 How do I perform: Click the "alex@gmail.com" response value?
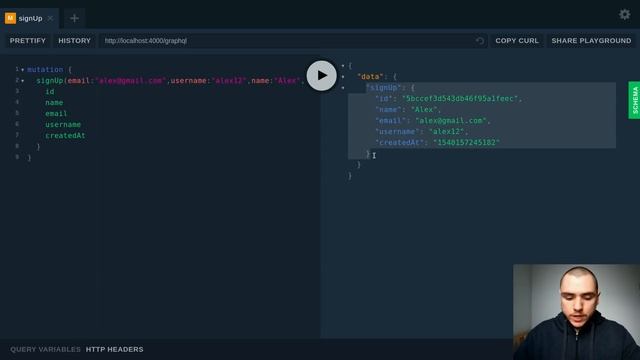coord(451,121)
